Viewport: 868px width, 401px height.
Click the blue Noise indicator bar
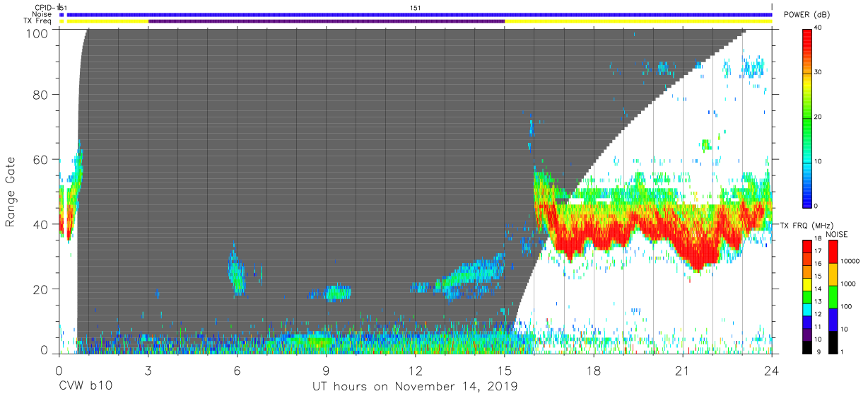419,14
